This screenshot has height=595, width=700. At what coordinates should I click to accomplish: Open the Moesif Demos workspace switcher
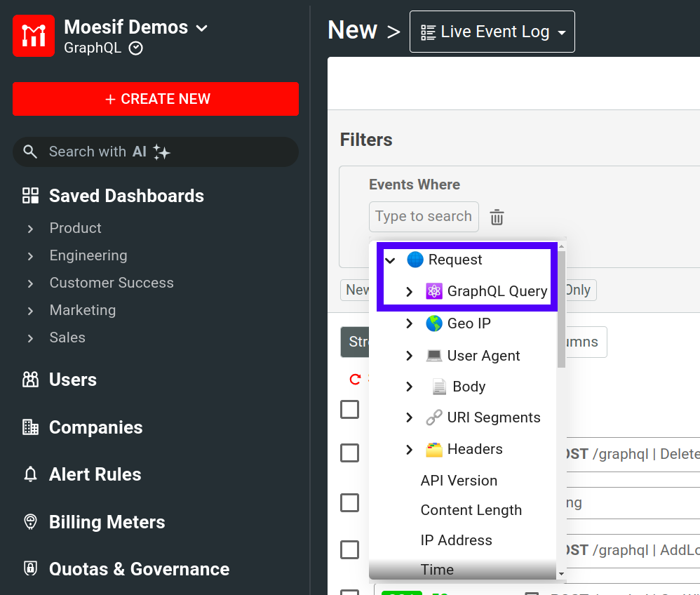point(126,27)
